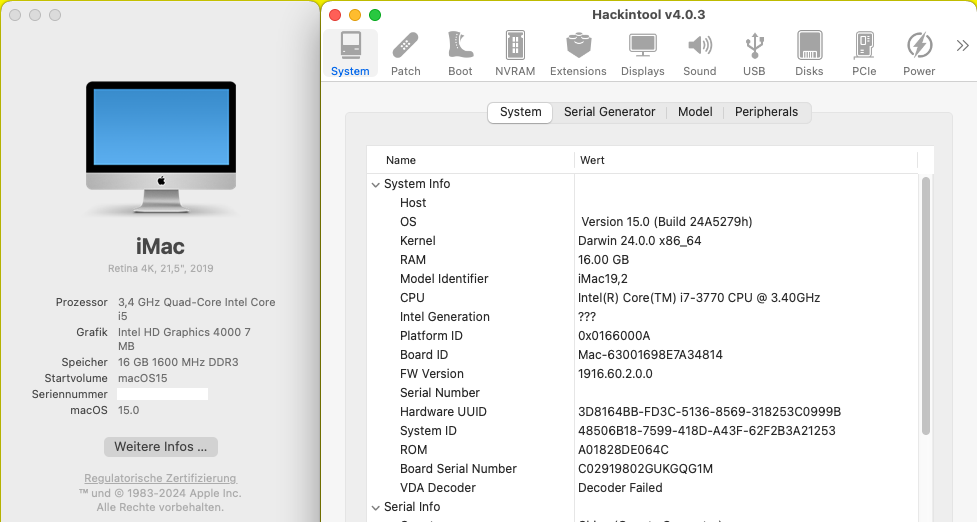Open the Boot section icon
Viewport: 977px width, 522px height.
pyautogui.click(x=460, y=54)
